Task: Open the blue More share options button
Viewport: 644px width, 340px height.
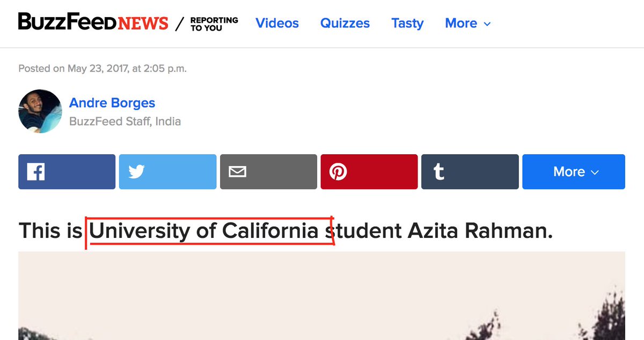Action: [574, 172]
